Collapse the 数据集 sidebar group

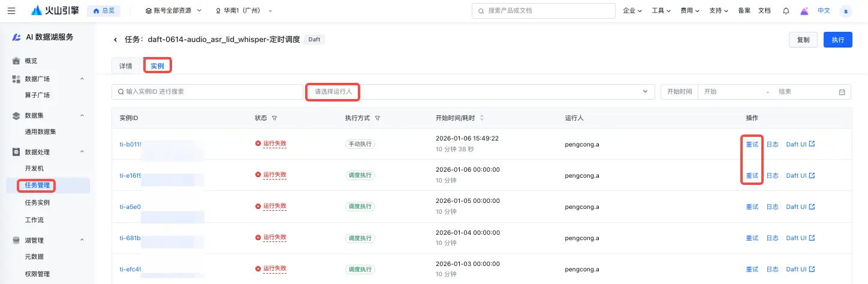coord(82,115)
